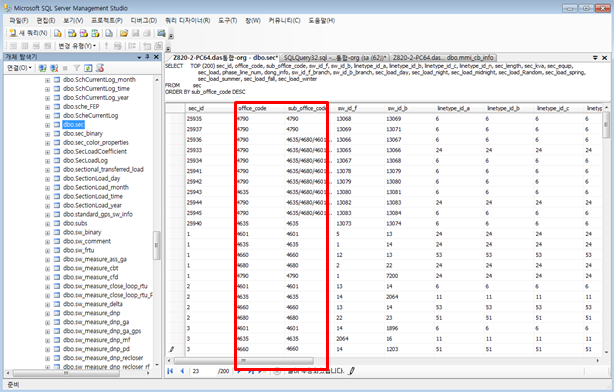Open a Database Engine query from the toolbar
The width and height of the screenshot is (614, 392).
(58, 33)
